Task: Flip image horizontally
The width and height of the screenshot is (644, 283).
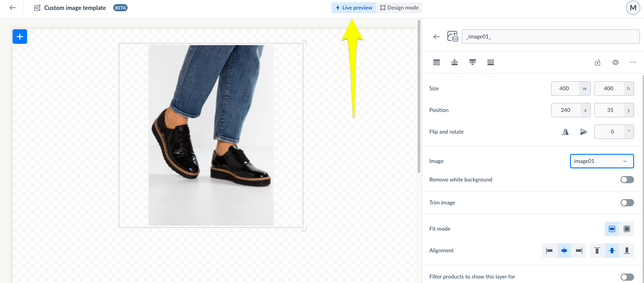Action: point(566,132)
